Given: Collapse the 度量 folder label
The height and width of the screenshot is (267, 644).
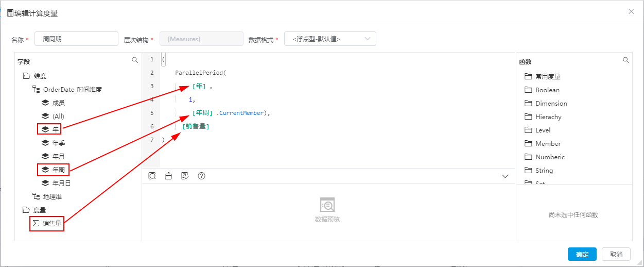Looking at the screenshot, I should click(x=40, y=210).
